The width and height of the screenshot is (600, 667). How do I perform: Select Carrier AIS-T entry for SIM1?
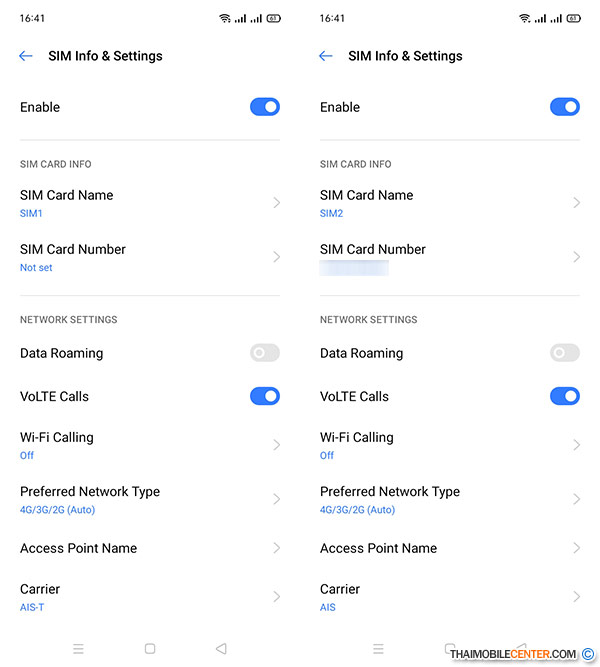[x=150, y=597]
